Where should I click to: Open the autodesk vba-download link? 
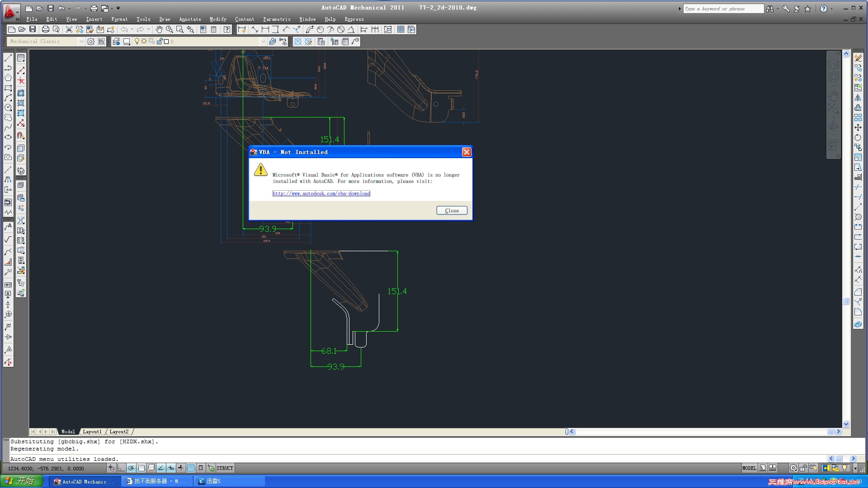click(x=321, y=193)
